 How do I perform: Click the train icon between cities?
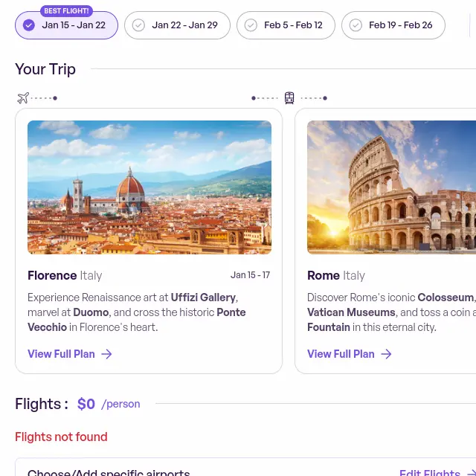(x=289, y=97)
